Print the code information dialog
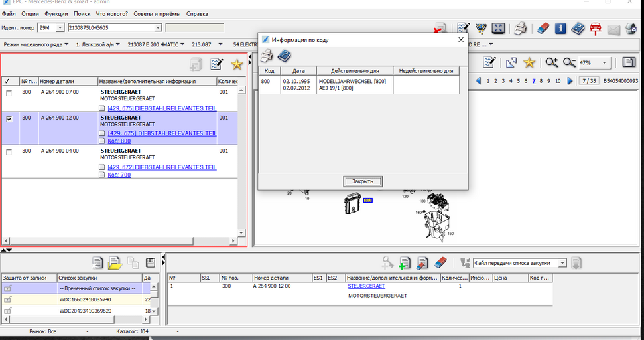Viewport: 644px width, 340px height. [267, 56]
